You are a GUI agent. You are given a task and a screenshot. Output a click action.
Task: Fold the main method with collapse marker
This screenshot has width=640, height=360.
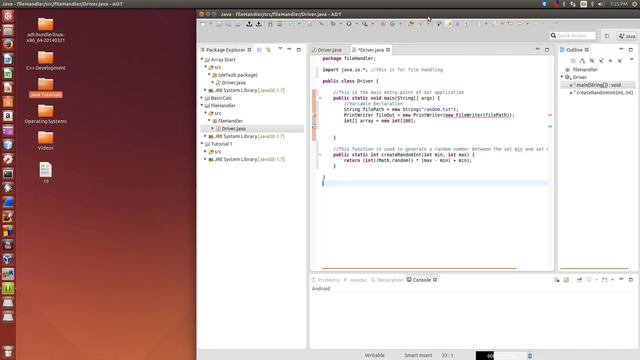tap(320, 98)
